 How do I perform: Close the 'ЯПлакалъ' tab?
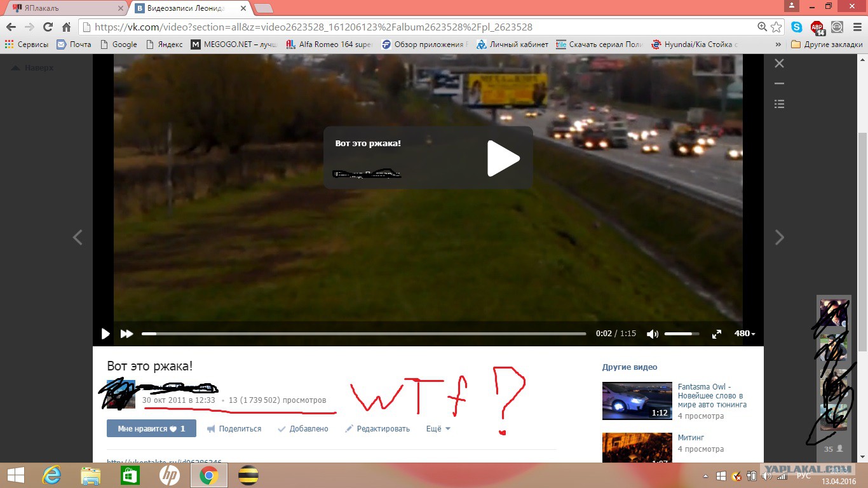pyautogui.click(x=121, y=8)
